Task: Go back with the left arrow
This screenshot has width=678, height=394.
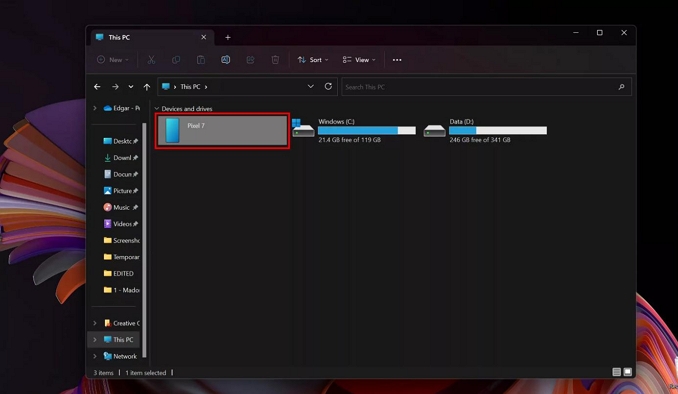Action: [97, 87]
